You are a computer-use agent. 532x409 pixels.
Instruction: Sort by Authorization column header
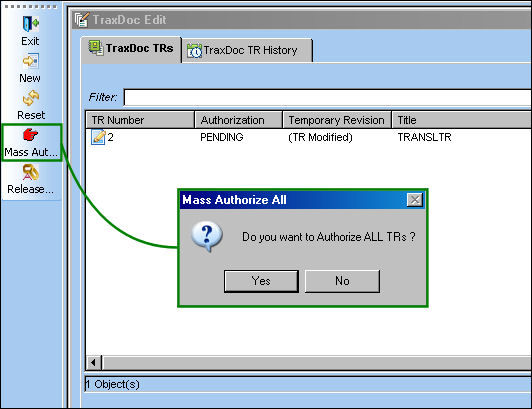pos(239,120)
